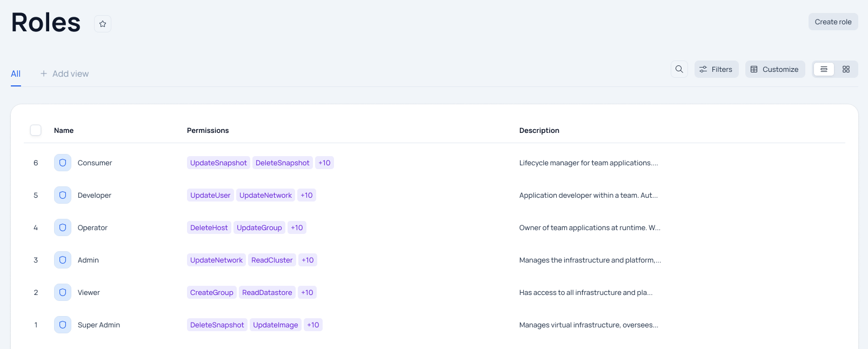The image size is (868, 349).
Task: Click the UpdateSnapshot permission tag
Action: click(218, 163)
